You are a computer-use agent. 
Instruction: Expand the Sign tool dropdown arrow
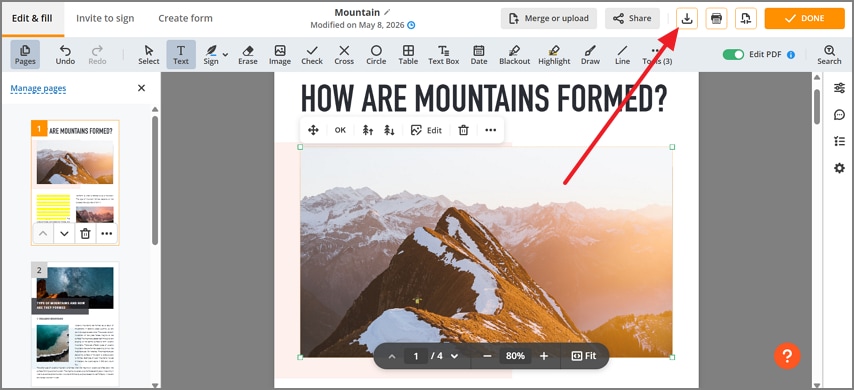point(225,54)
